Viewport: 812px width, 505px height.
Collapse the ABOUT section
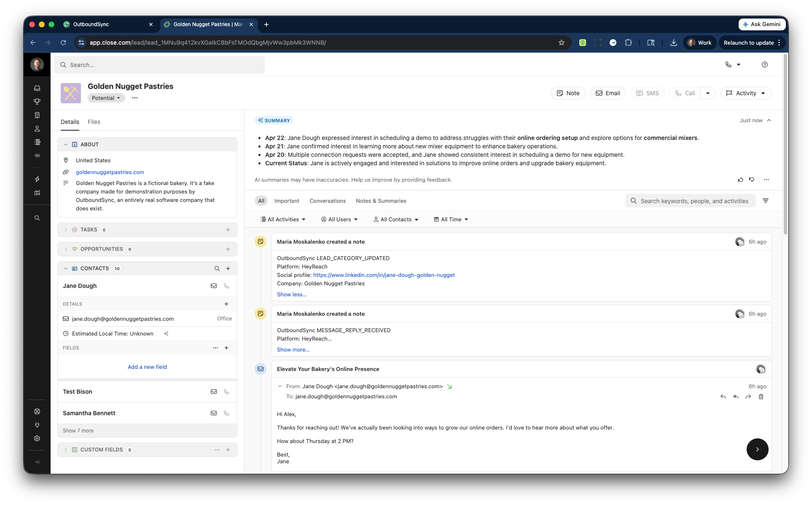pos(66,144)
